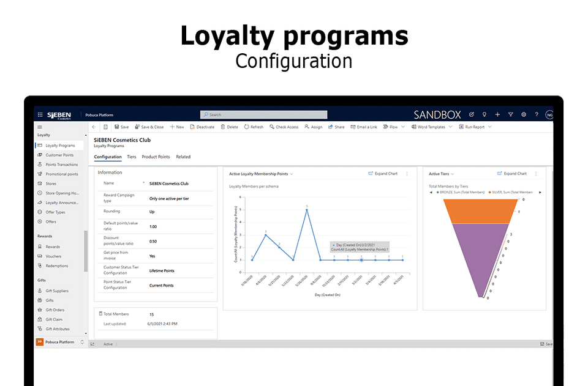Click Save & Close
This screenshot has width=588, height=386.
pos(149,127)
